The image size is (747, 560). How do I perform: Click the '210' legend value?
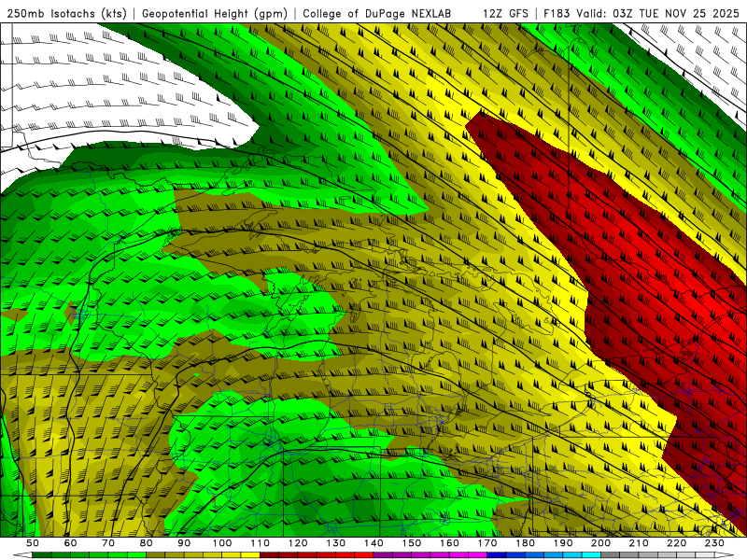tap(639, 543)
